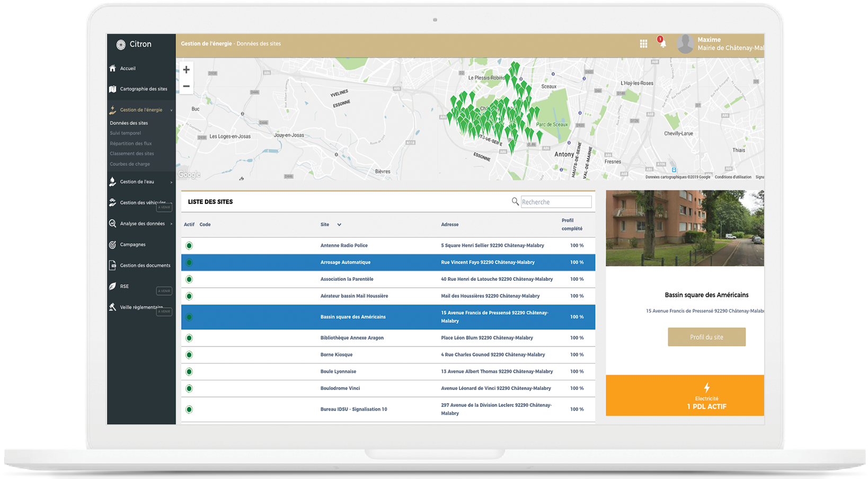Screen dimensions: 868x479
Task: Click the Gestion des véhicules car icon
Action: pos(112,202)
